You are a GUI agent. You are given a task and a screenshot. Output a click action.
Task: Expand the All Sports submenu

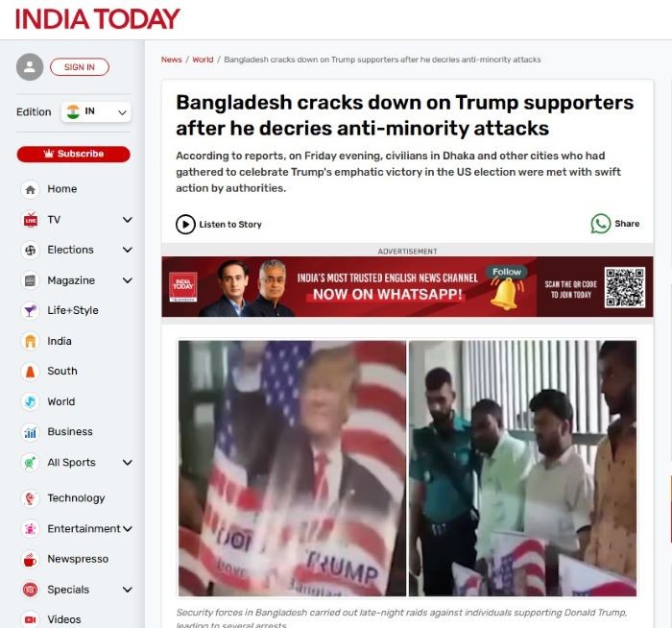(x=128, y=462)
